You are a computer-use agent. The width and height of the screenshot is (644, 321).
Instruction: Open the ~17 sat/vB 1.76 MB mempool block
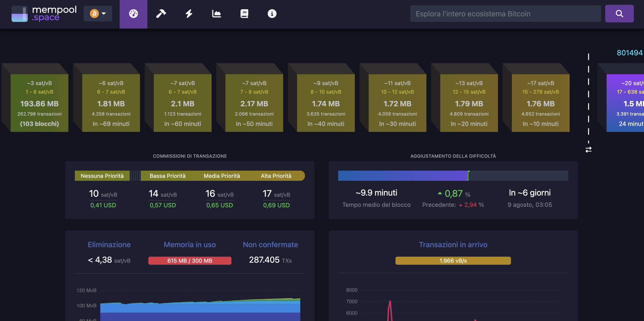tap(541, 103)
